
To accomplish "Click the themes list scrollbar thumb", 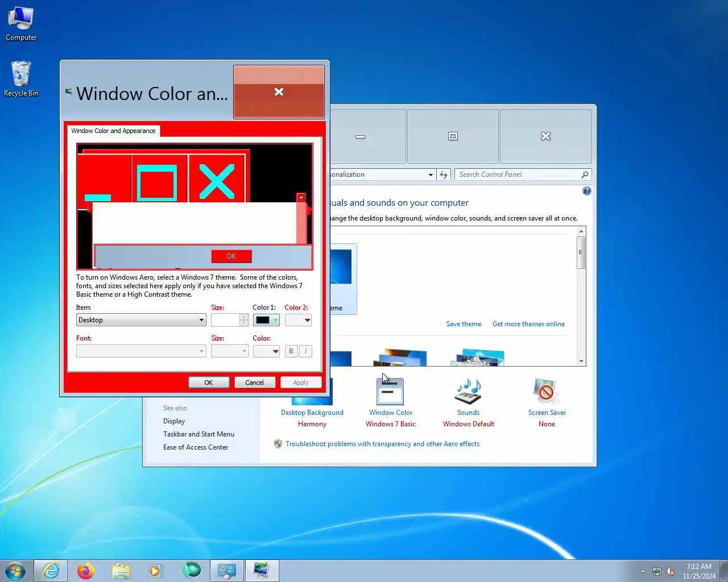I will tap(581, 252).
